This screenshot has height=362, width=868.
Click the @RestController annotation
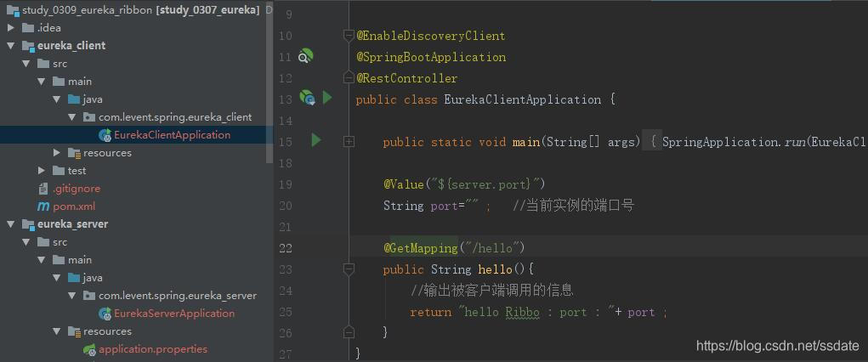(407, 78)
